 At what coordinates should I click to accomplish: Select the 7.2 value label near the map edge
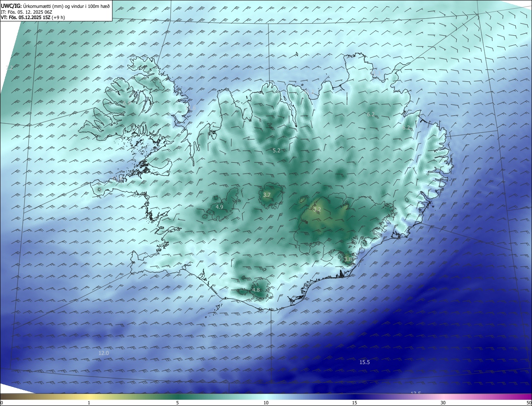pyautogui.click(x=10, y=67)
